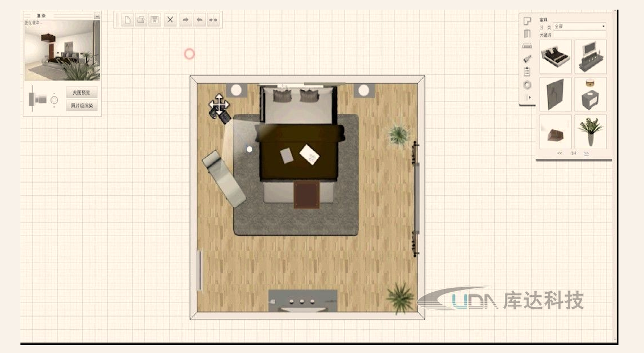644x353 pixels.
Task: Pick the wall painting furniture thumbnail
Action: tap(555, 94)
